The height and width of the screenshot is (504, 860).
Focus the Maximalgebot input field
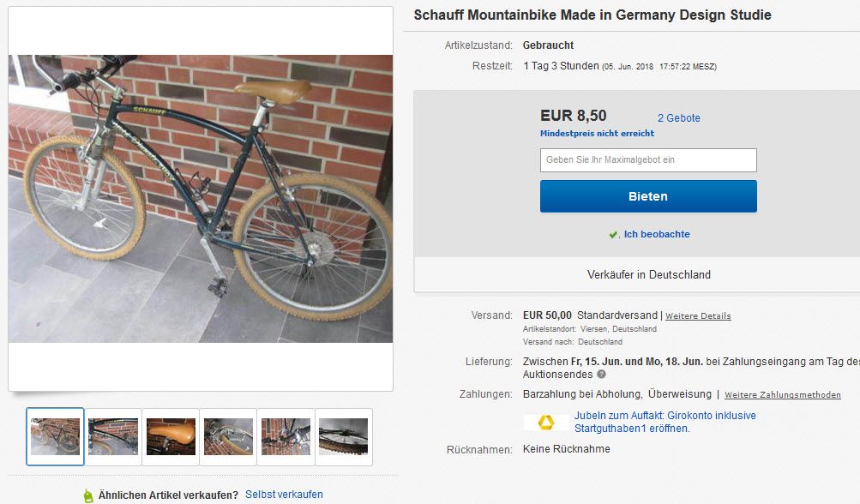point(648,160)
